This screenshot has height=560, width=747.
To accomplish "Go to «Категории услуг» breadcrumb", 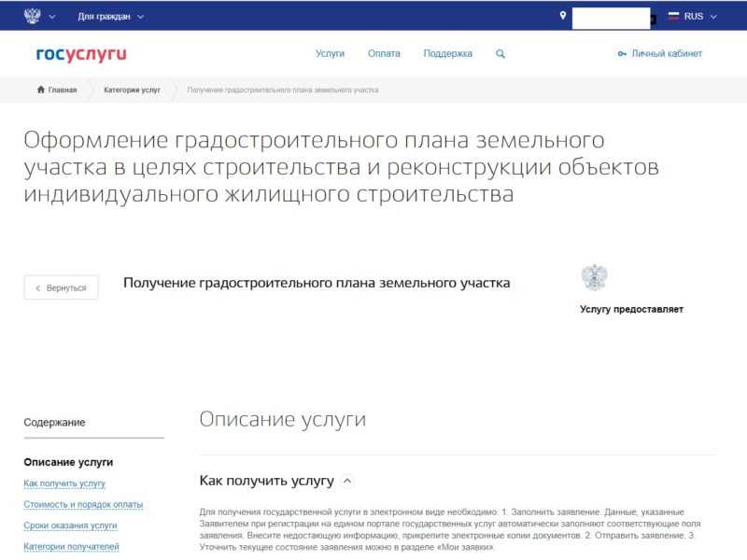I will point(132,90).
